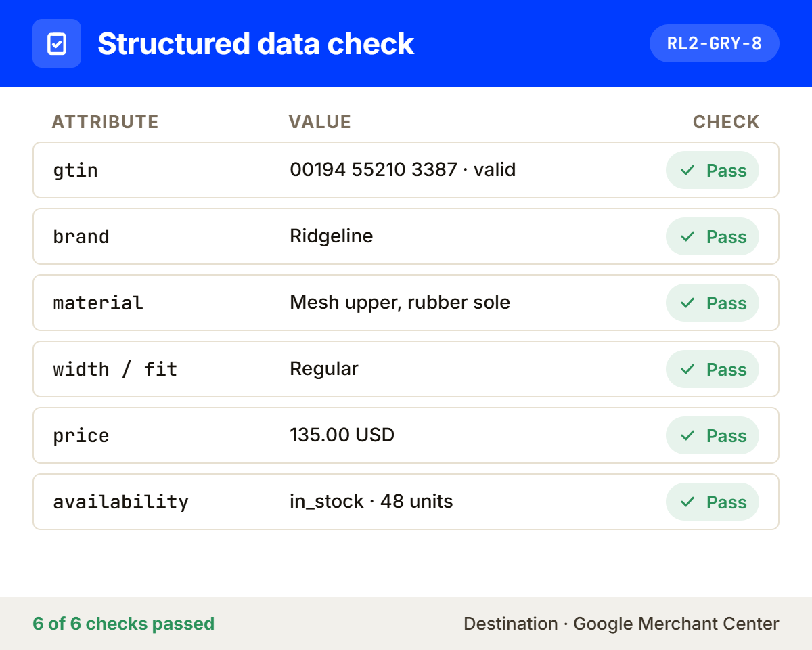This screenshot has height=650, width=812.
Task: Select the brand attribute name
Action: 81,236
